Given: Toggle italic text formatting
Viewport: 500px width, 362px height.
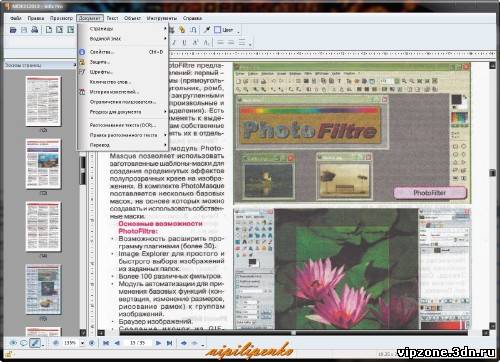Looking at the screenshot, I should click(174, 43).
